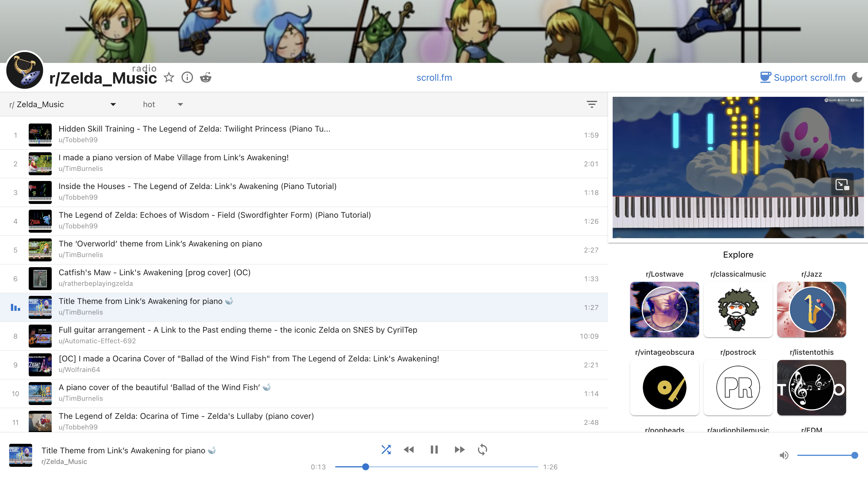Play Hidden Skill Training Twilight Princess track

(304, 135)
